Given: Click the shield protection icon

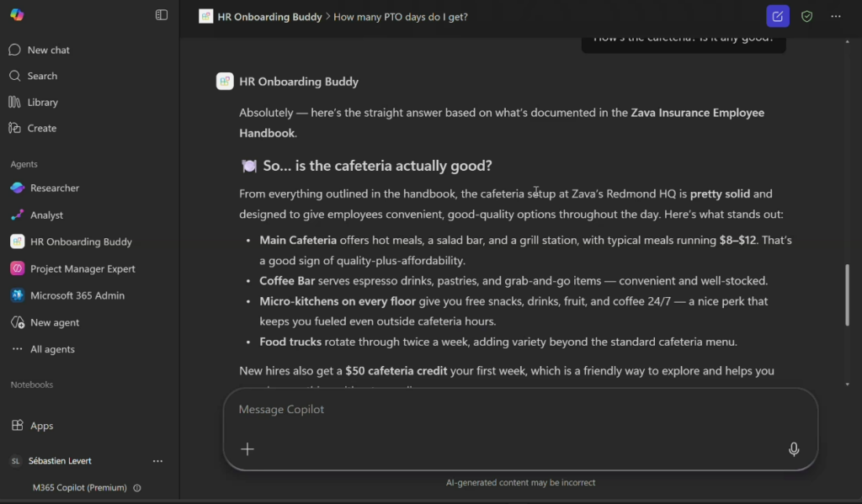Looking at the screenshot, I should tap(806, 16).
